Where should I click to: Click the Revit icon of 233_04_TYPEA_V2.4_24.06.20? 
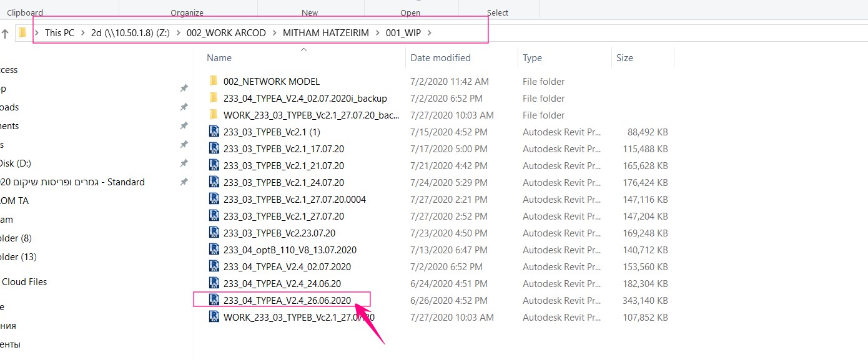click(214, 283)
